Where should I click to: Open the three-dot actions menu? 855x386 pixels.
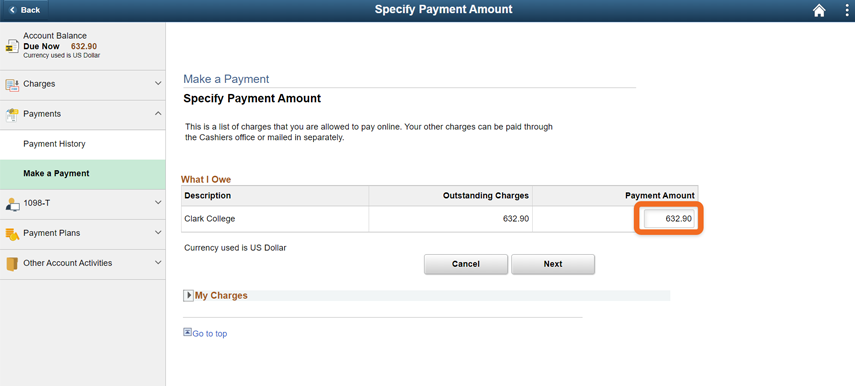point(847,10)
